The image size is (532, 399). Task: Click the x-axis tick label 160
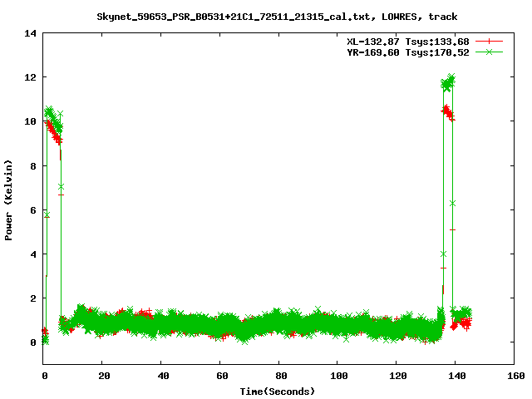[516, 376]
